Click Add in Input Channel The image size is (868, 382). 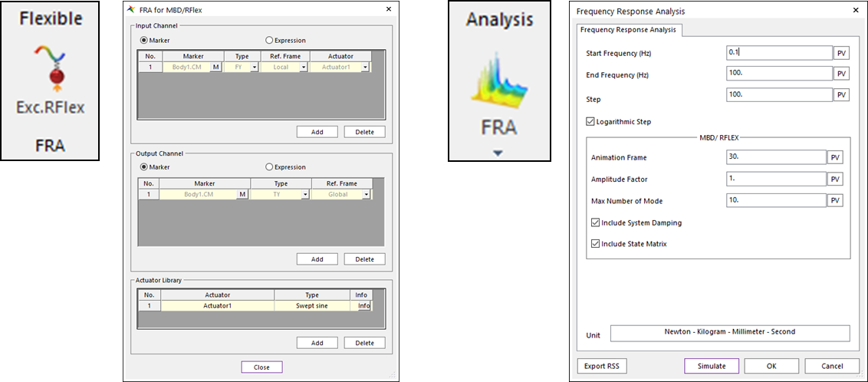317,132
